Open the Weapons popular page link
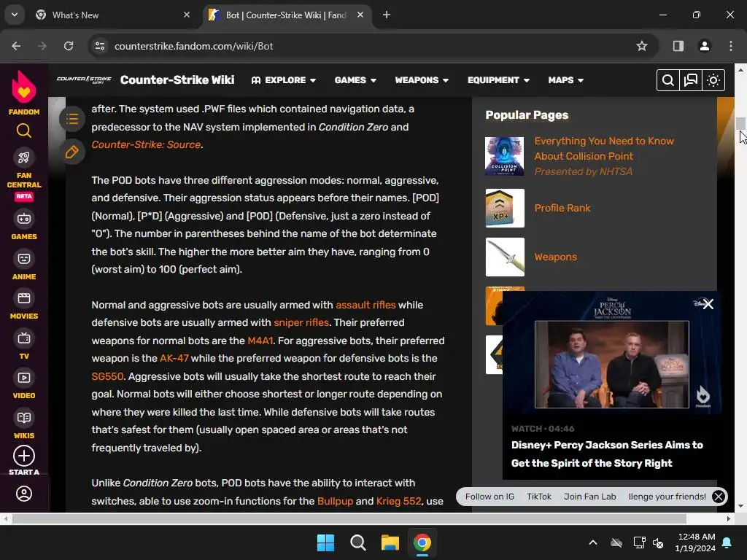747x560 pixels. 555,257
